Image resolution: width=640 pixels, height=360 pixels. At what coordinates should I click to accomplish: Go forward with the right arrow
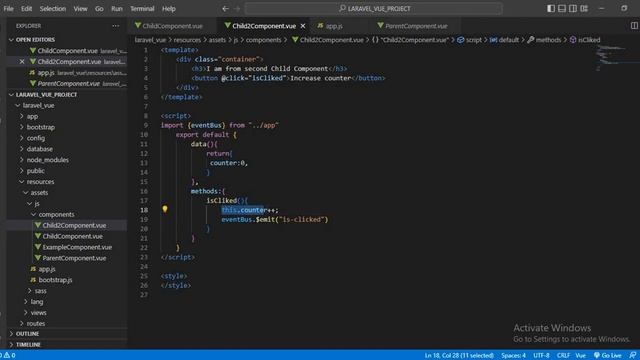(238, 9)
